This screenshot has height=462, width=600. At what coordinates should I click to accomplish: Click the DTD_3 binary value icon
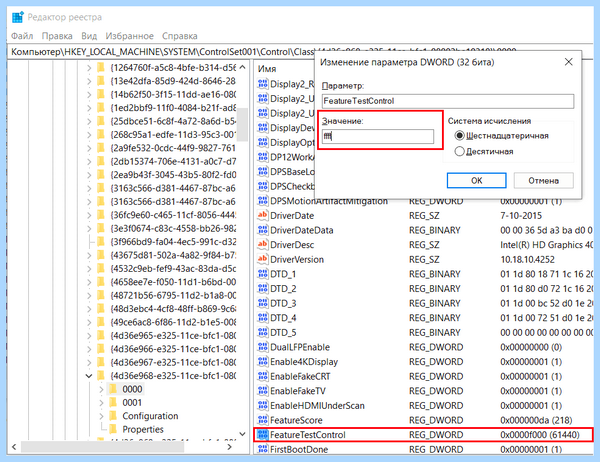[x=262, y=303]
